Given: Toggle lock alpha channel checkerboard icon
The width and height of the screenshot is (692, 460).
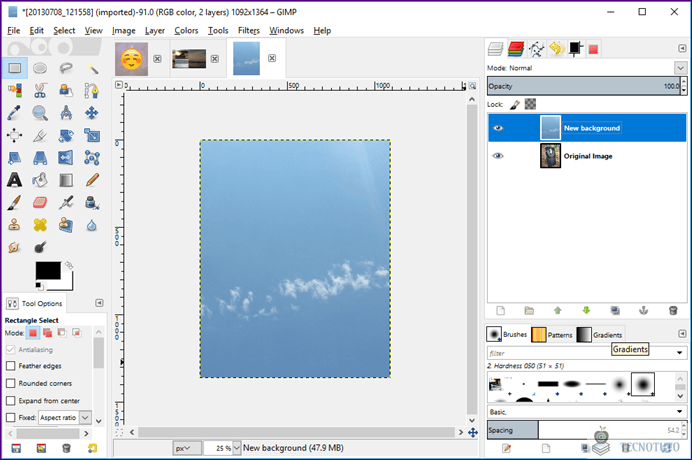Looking at the screenshot, I should point(530,104).
